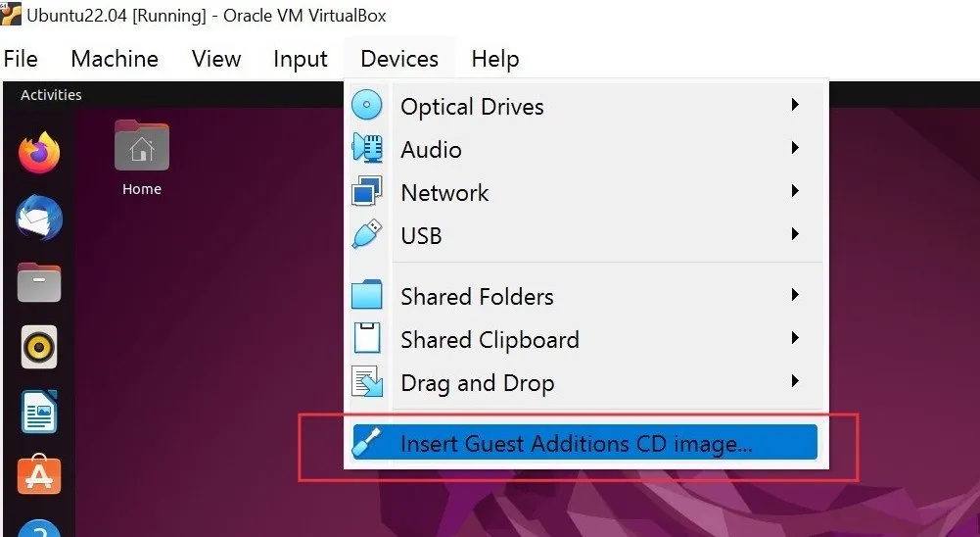Expand the Shared Clipboard submenu arrow
Image resolution: width=980 pixels, height=537 pixels.
click(x=795, y=338)
